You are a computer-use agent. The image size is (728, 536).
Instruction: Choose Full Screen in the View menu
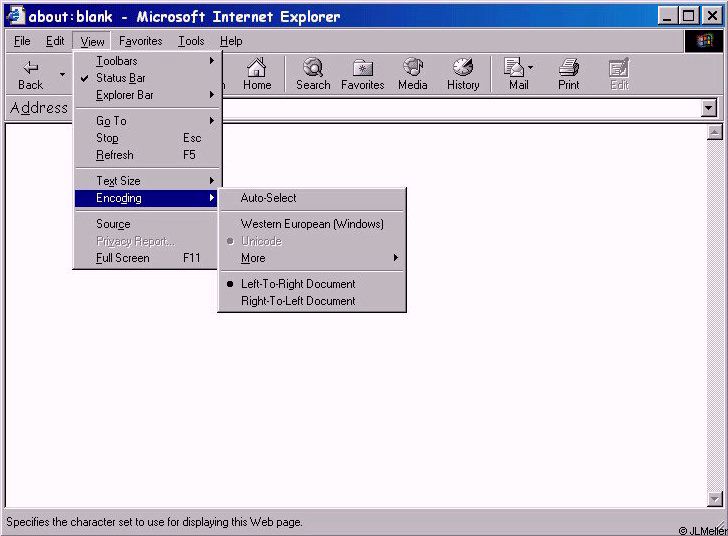pyautogui.click(x=146, y=258)
